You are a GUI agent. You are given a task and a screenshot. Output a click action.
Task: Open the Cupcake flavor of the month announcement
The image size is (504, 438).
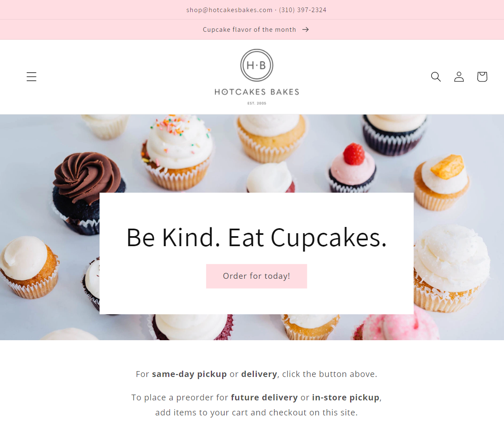249,30
